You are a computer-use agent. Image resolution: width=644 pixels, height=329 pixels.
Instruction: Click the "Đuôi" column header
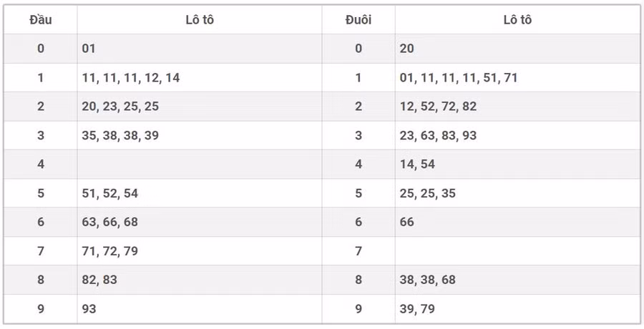click(358, 20)
